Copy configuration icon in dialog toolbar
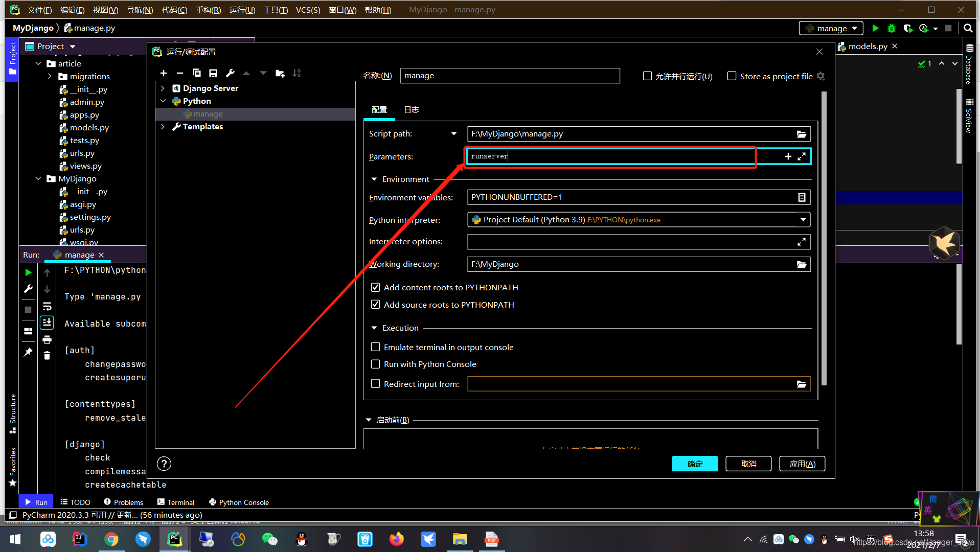Viewport: 980px width, 552px height. click(x=197, y=73)
